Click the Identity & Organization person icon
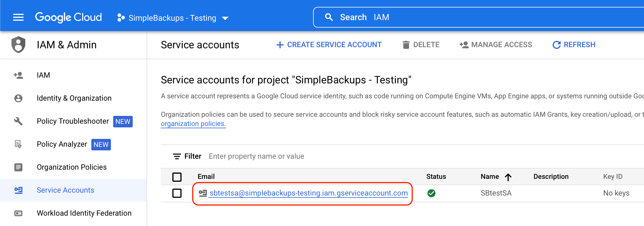This screenshot has height=226, width=644. [x=18, y=98]
